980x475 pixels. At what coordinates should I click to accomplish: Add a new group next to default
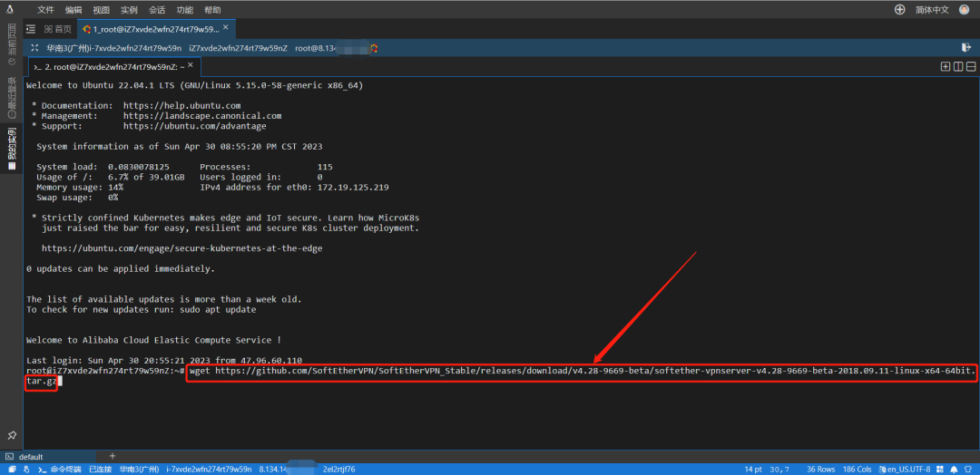[x=113, y=456]
